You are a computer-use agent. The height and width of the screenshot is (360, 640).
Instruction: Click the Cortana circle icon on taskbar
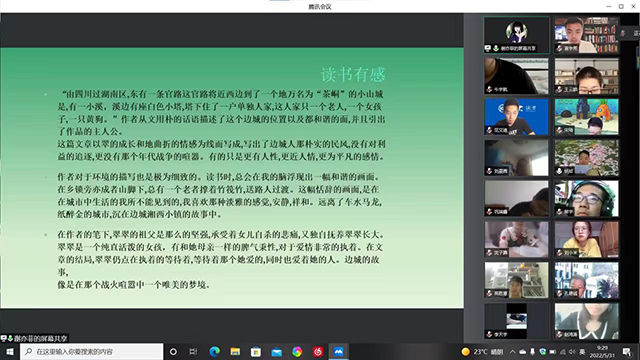(173, 351)
